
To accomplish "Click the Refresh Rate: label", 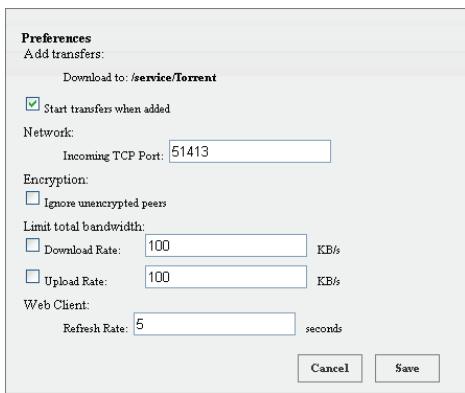I will (x=96, y=329).
